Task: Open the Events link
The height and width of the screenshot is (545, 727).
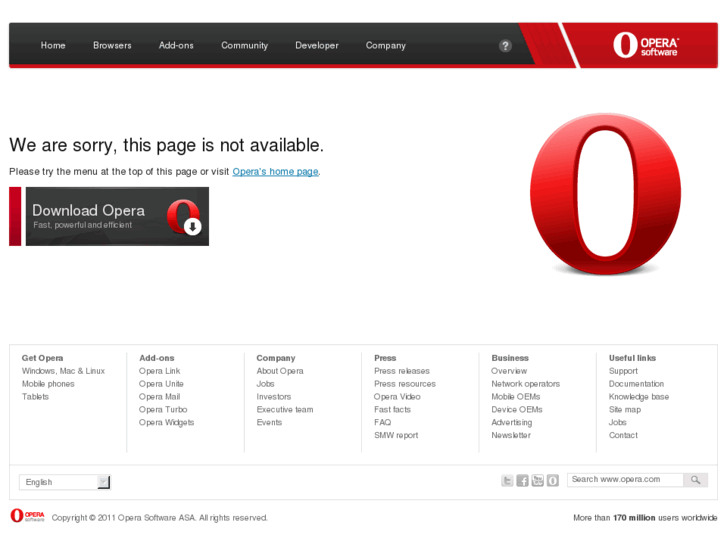Action: pyautogui.click(x=269, y=423)
